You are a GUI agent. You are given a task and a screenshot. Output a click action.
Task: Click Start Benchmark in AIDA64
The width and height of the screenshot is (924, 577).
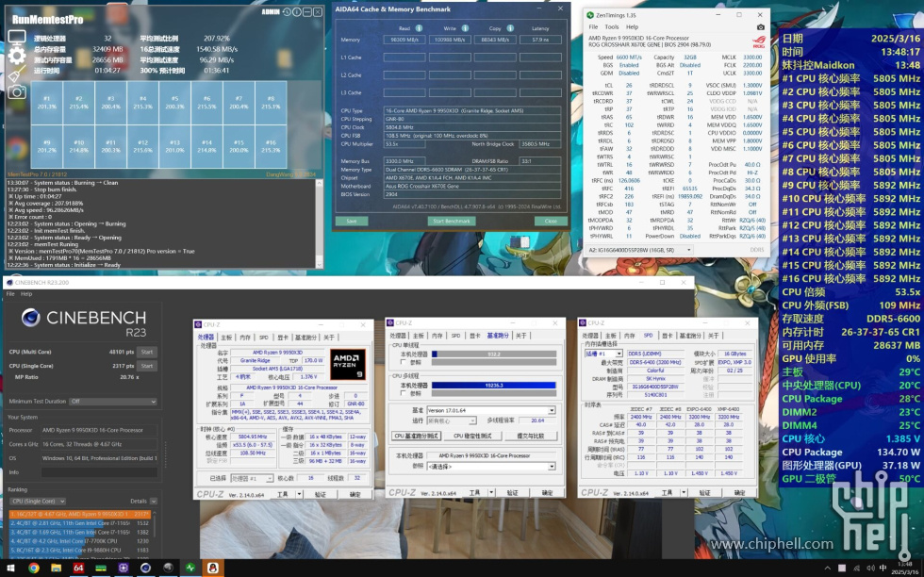click(452, 221)
